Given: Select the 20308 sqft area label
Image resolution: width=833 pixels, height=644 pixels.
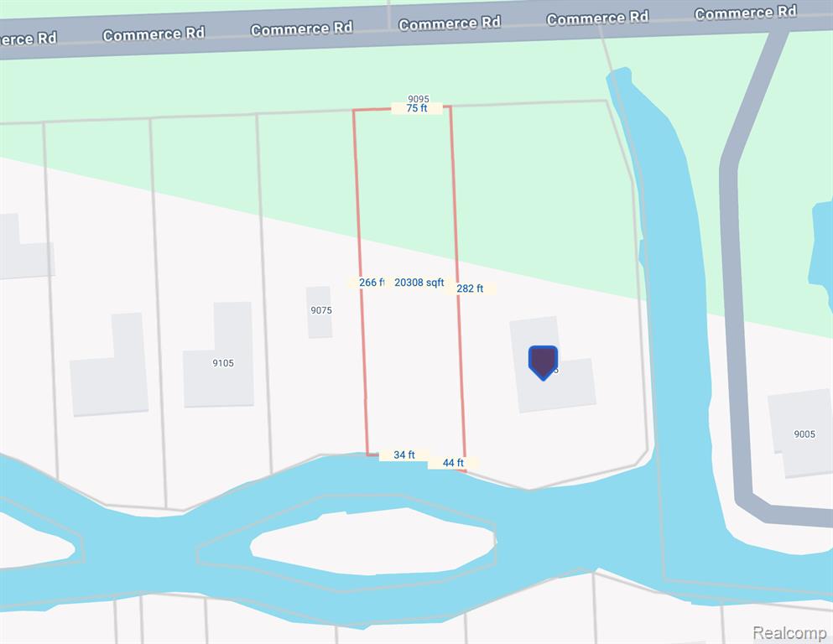Looking at the screenshot, I should point(419,283).
